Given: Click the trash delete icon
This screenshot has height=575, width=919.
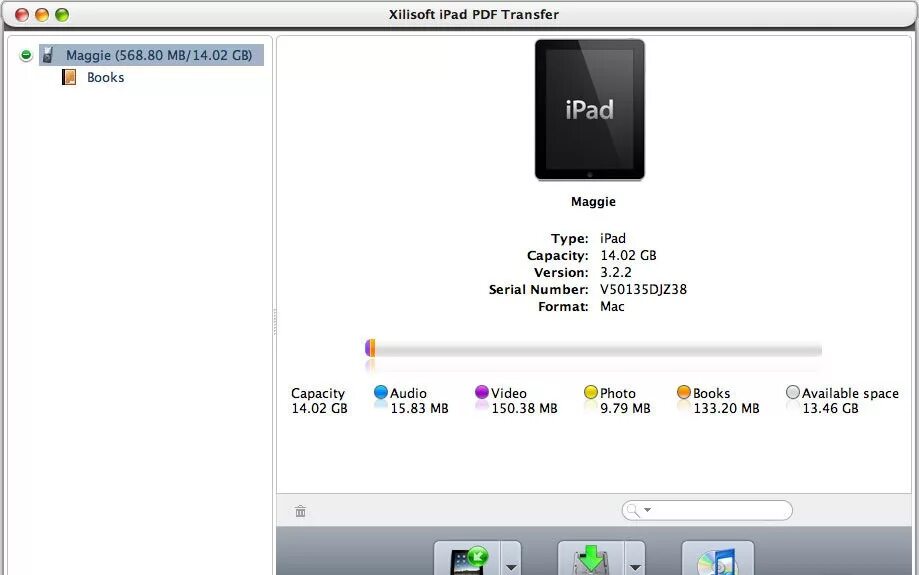Looking at the screenshot, I should [x=301, y=511].
